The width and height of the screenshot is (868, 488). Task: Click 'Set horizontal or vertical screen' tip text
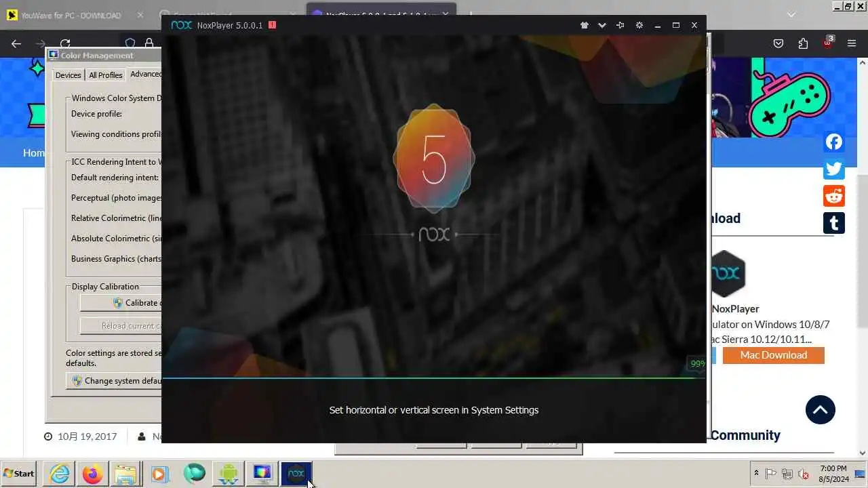pyautogui.click(x=434, y=410)
